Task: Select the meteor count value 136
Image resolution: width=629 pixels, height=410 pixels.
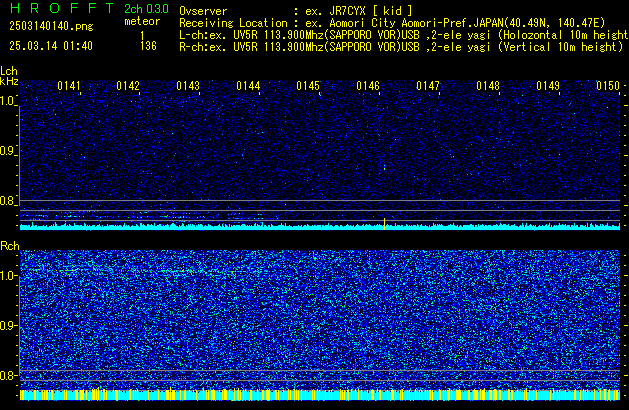Action: tap(148, 46)
